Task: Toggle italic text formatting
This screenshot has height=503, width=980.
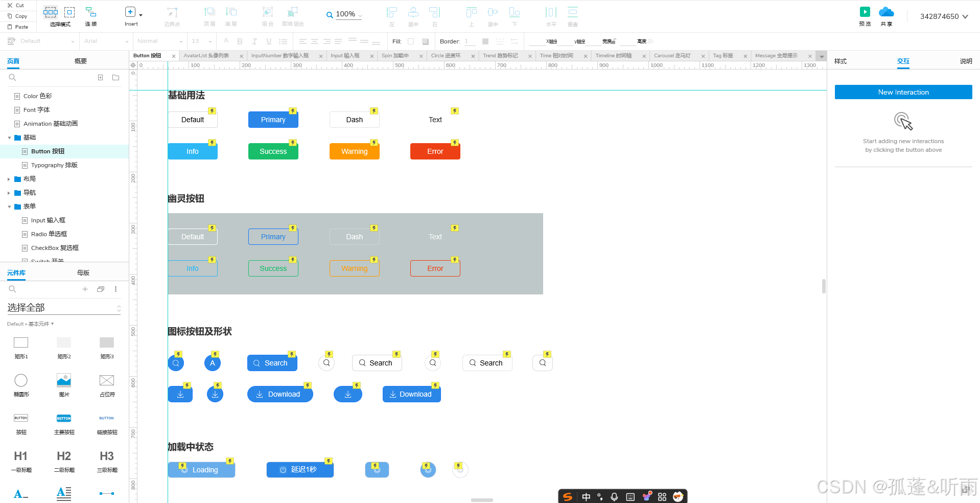Action: pos(254,41)
